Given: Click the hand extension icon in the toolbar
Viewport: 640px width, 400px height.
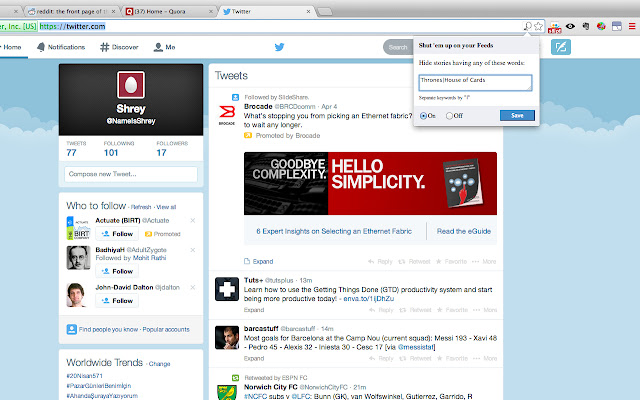Looking at the screenshot, I should coord(586,27).
